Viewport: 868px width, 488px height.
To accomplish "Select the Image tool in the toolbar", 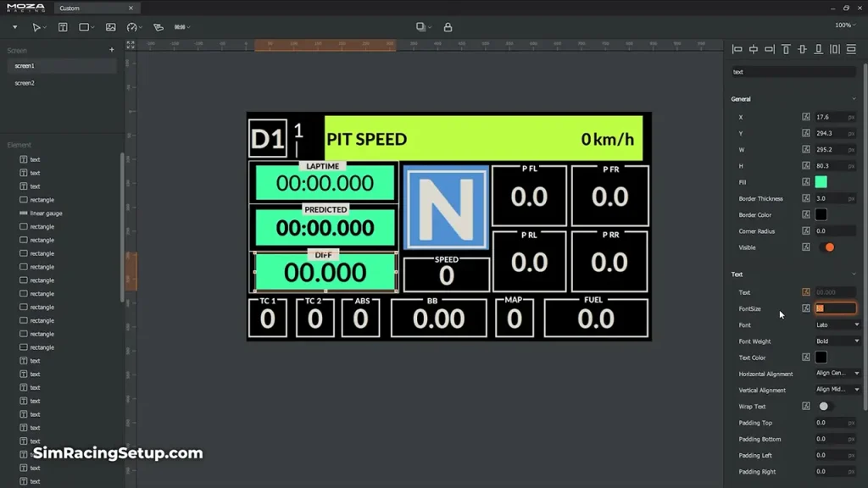I will coord(110,27).
